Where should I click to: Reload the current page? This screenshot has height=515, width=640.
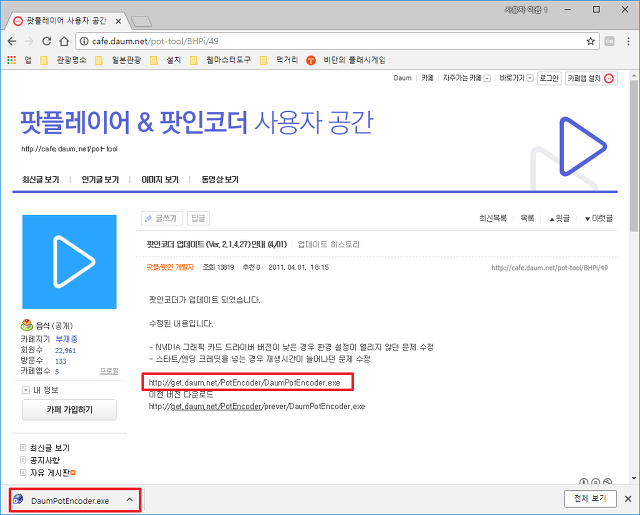click(x=47, y=41)
